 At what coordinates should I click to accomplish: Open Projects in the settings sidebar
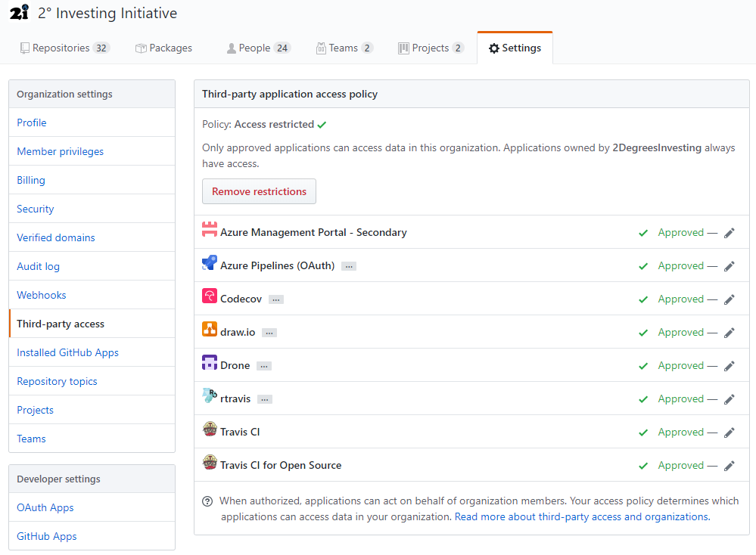[92, 411]
